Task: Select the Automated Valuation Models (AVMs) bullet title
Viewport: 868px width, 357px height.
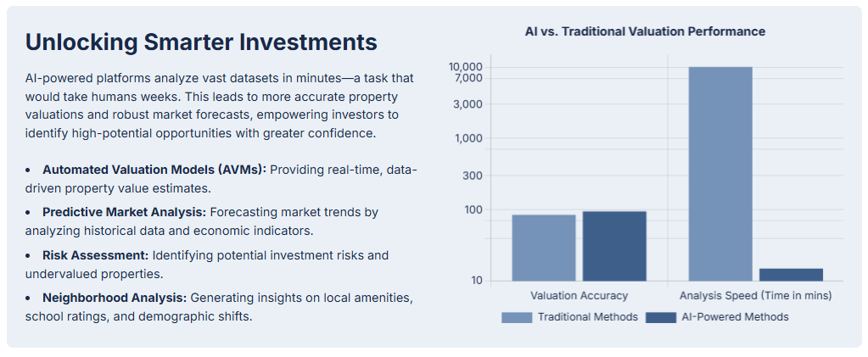Action: pos(154,170)
